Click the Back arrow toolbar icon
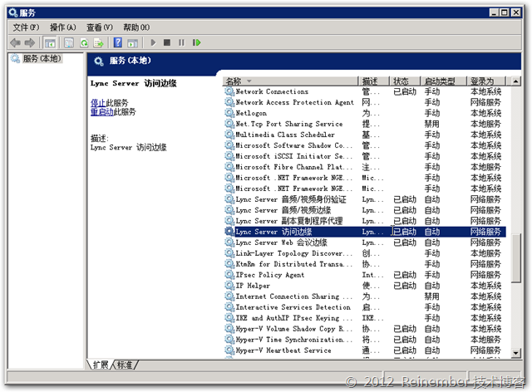Viewport: 532px width, 392px height. coord(15,42)
